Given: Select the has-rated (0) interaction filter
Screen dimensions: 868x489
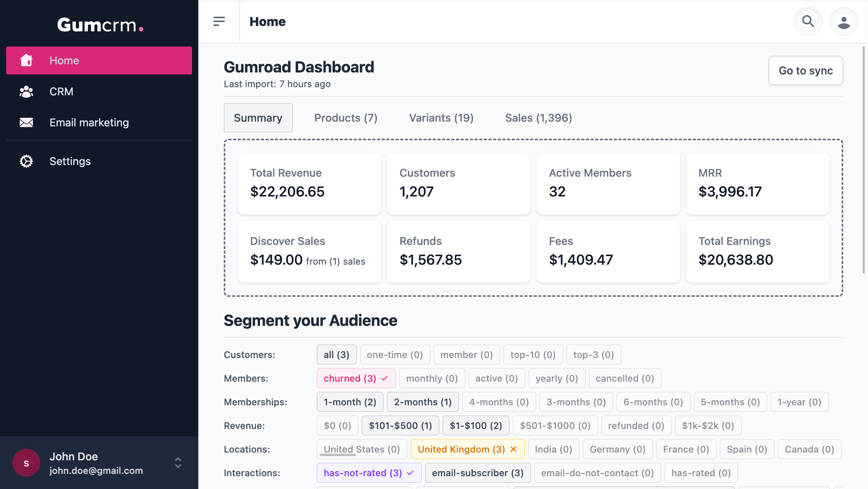Looking at the screenshot, I should pos(701,473).
